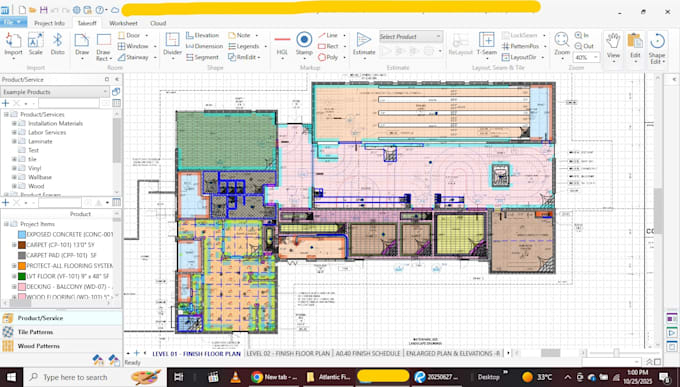Open the A0.40 FINISH SCHEDULE sheet tab
The height and width of the screenshot is (387, 680).
tap(368, 354)
